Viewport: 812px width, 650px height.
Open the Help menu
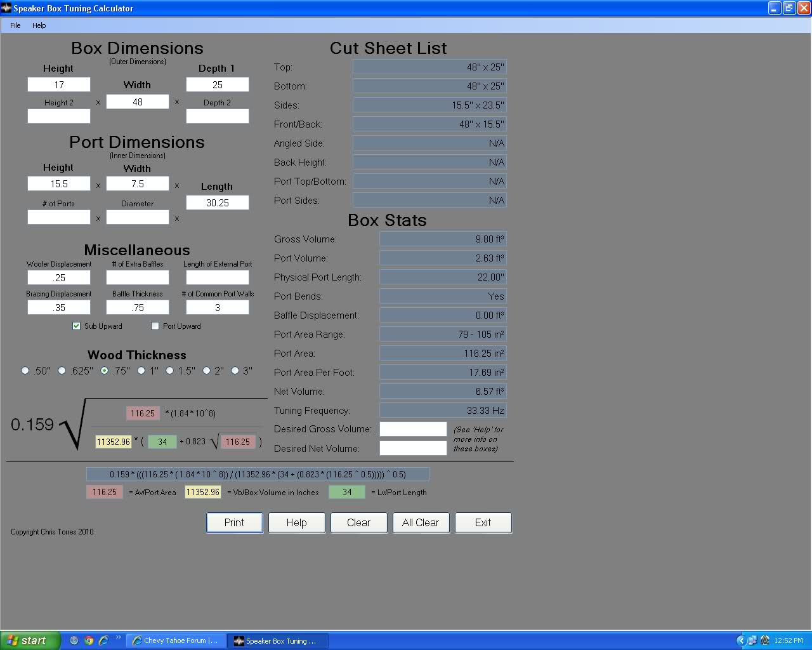click(39, 25)
